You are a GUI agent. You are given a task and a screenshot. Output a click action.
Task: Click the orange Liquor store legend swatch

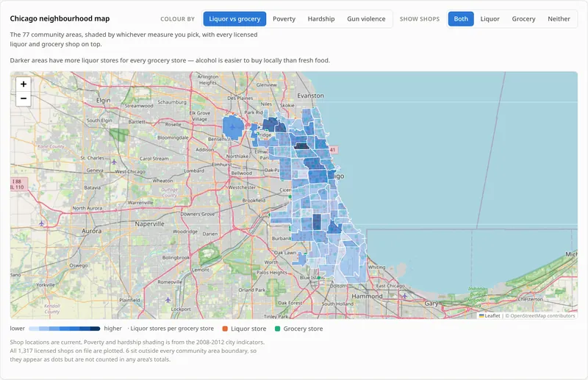[225, 329]
